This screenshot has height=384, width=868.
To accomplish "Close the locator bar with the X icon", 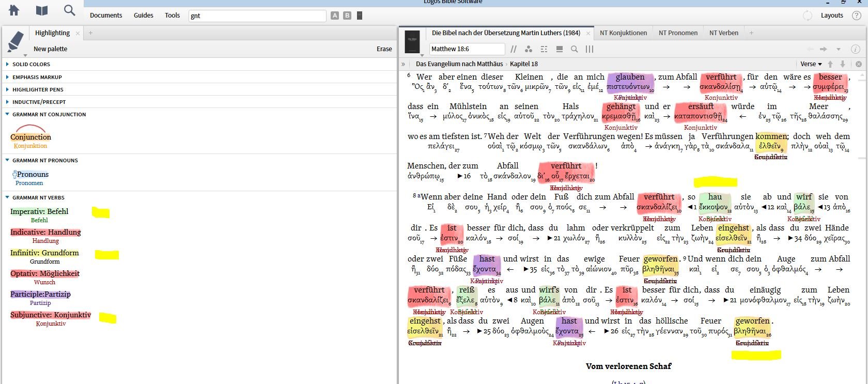I will point(859,64).
